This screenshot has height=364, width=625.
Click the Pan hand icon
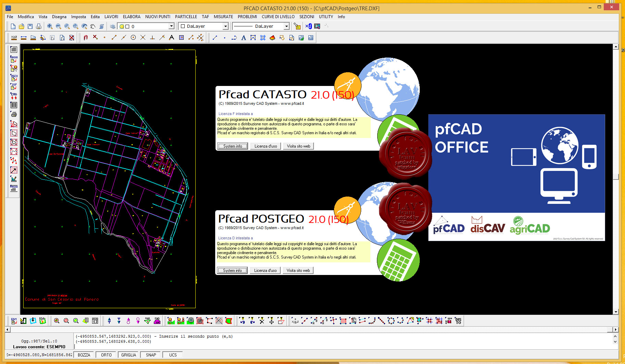click(93, 26)
